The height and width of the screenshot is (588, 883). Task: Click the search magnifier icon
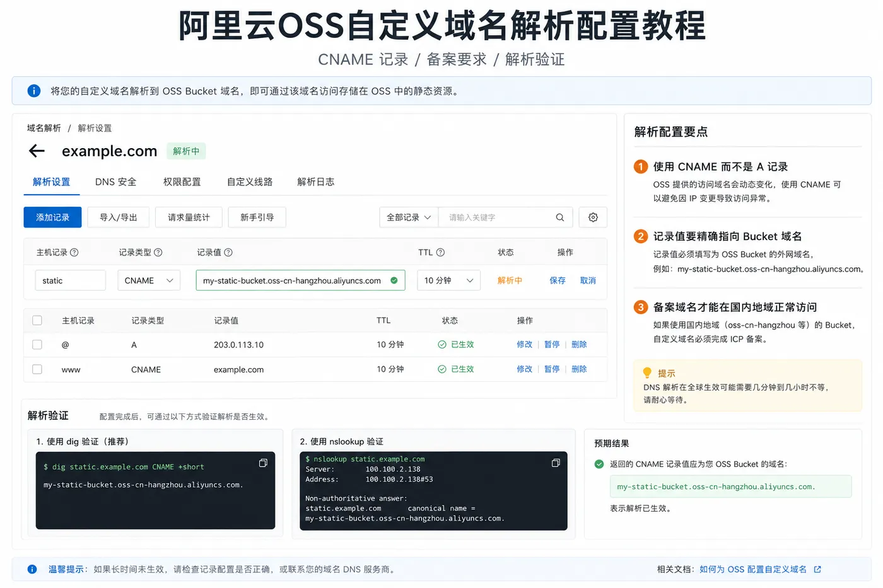tap(559, 217)
